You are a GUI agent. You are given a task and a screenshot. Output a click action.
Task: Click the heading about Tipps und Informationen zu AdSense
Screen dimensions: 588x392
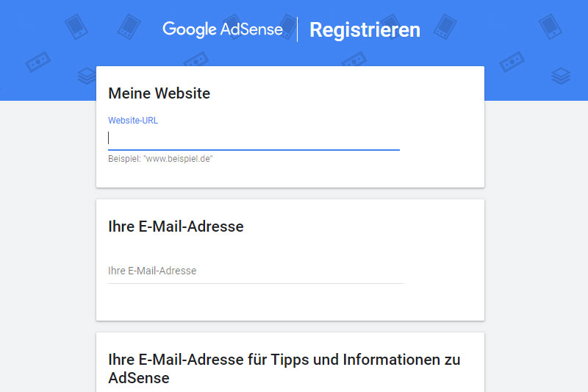point(284,368)
